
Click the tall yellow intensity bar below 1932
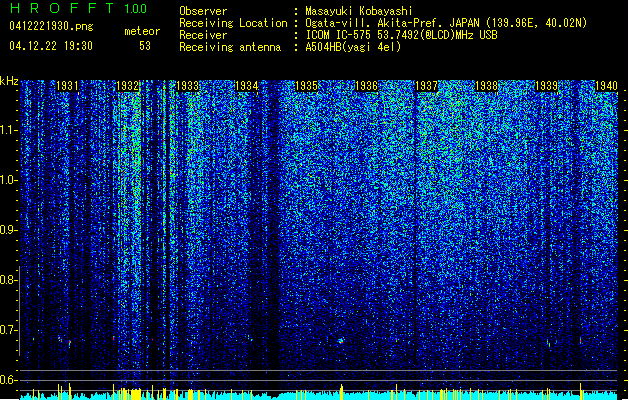[x=136, y=394]
